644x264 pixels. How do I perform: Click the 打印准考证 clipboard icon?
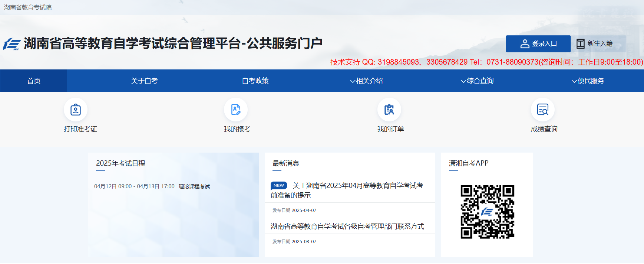[76, 110]
